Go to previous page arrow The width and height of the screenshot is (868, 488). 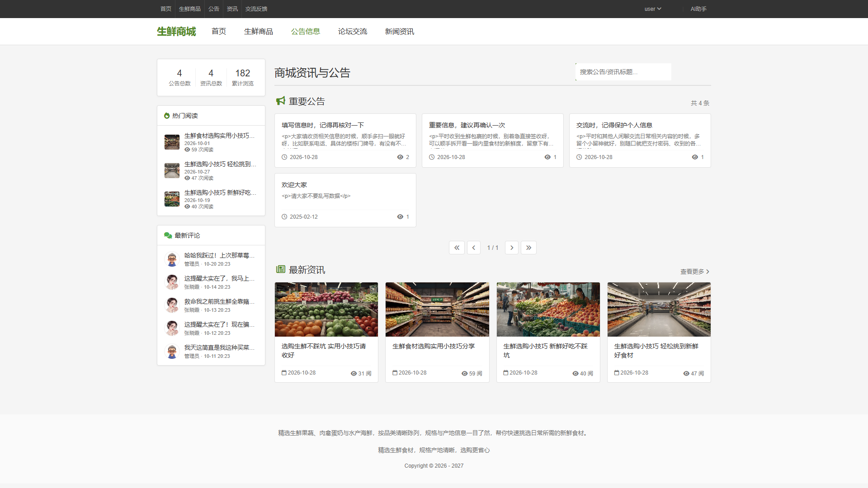pyautogui.click(x=474, y=248)
